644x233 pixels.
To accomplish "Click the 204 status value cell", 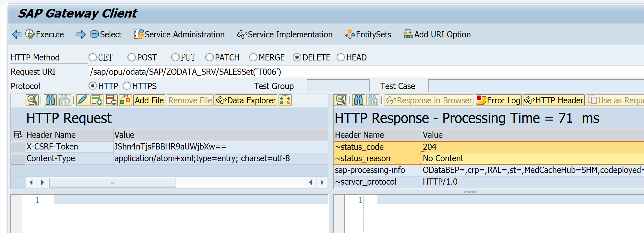I will point(533,147).
